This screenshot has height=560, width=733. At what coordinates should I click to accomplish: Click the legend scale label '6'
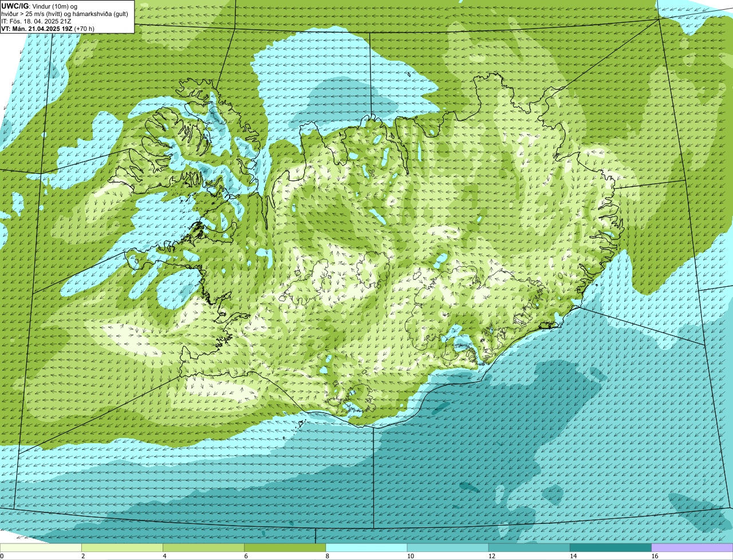[x=246, y=556]
